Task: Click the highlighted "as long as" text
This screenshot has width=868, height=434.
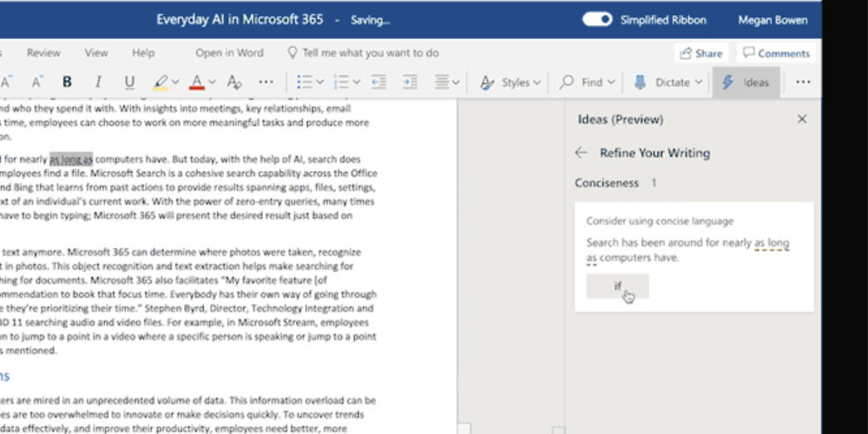Action: coord(71,160)
